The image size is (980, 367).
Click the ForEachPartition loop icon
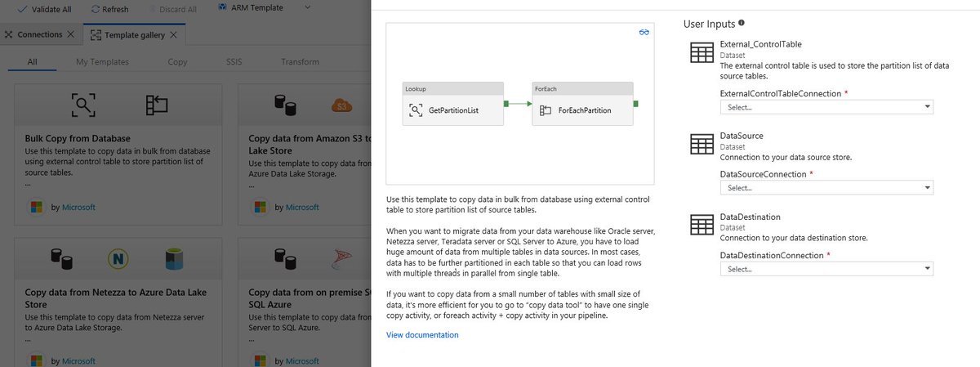pyautogui.click(x=545, y=110)
